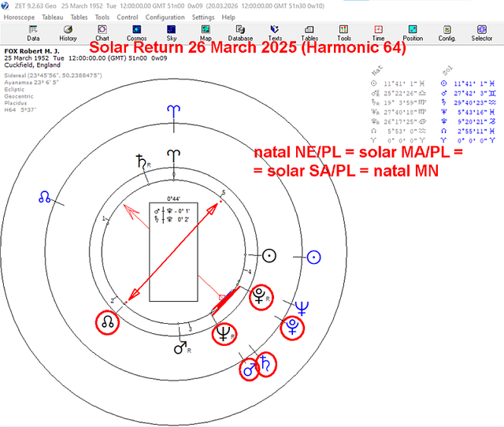Click the Ecliptic setting label
The height and width of the screenshot is (427, 504).
click(x=14, y=89)
